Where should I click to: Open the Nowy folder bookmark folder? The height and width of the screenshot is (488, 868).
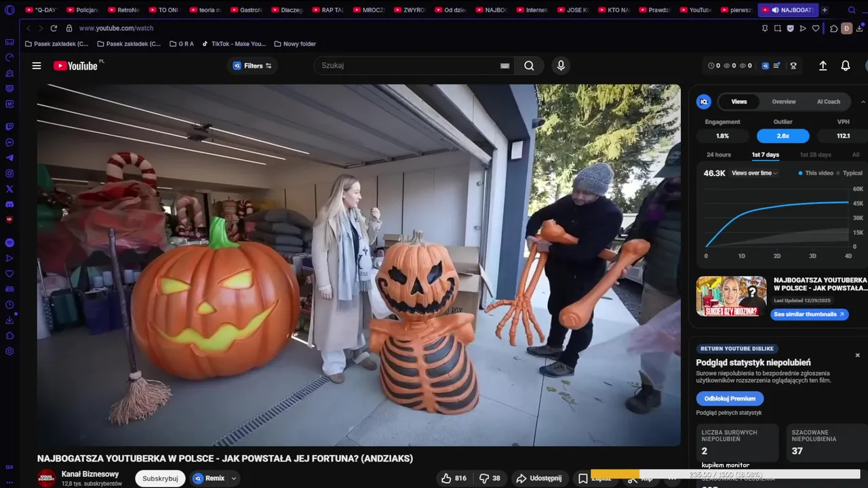pos(295,44)
